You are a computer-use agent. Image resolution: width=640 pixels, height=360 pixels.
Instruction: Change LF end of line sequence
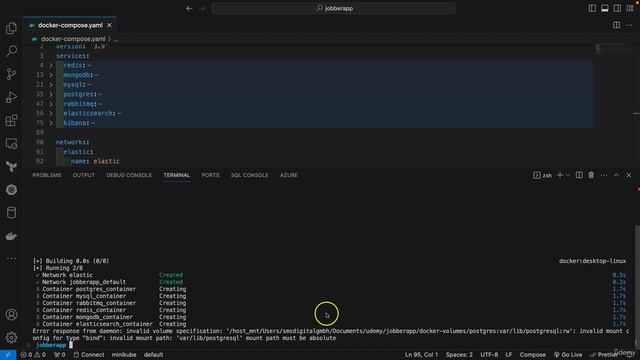point(509,355)
